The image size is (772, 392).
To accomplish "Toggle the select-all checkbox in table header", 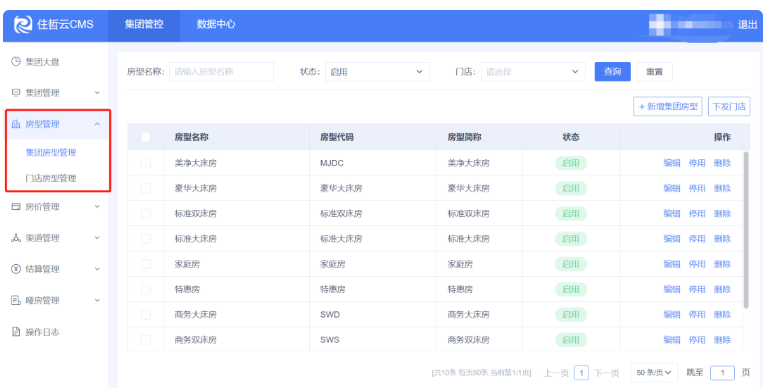I will (x=146, y=137).
